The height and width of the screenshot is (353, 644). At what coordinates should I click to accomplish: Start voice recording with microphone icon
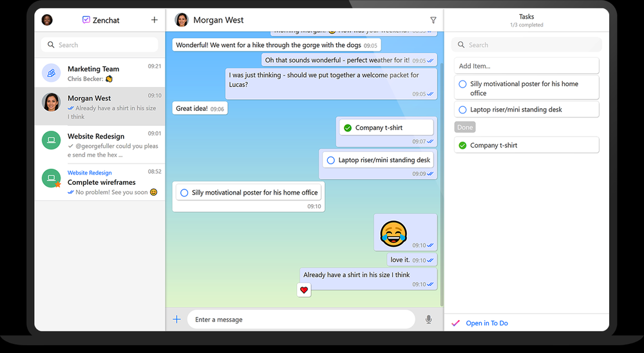[x=428, y=320]
